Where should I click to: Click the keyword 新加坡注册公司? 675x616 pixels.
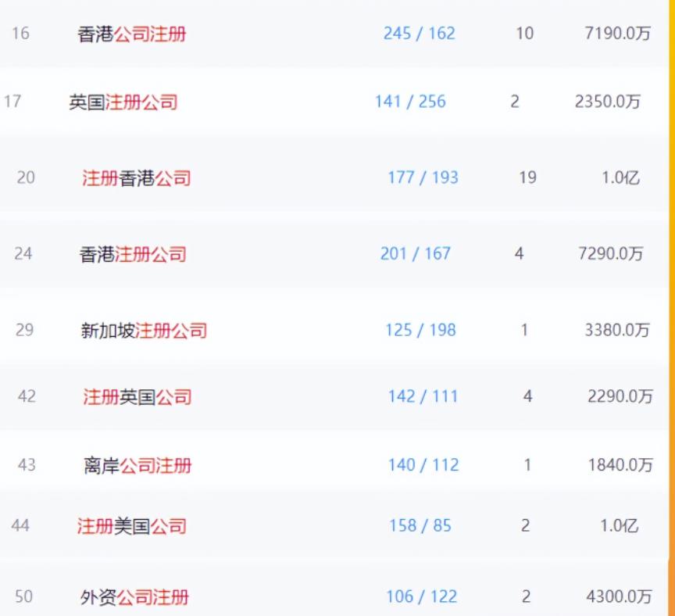point(146,331)
